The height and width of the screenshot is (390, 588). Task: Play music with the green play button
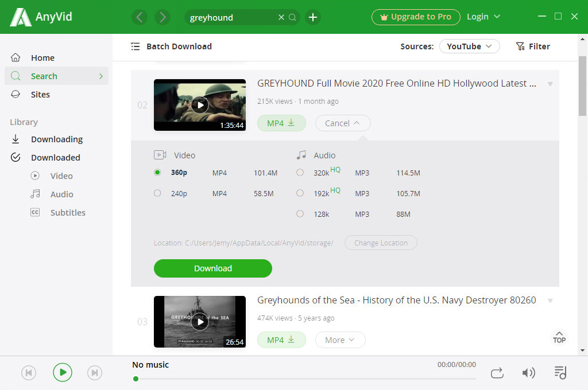coord(62,372)
